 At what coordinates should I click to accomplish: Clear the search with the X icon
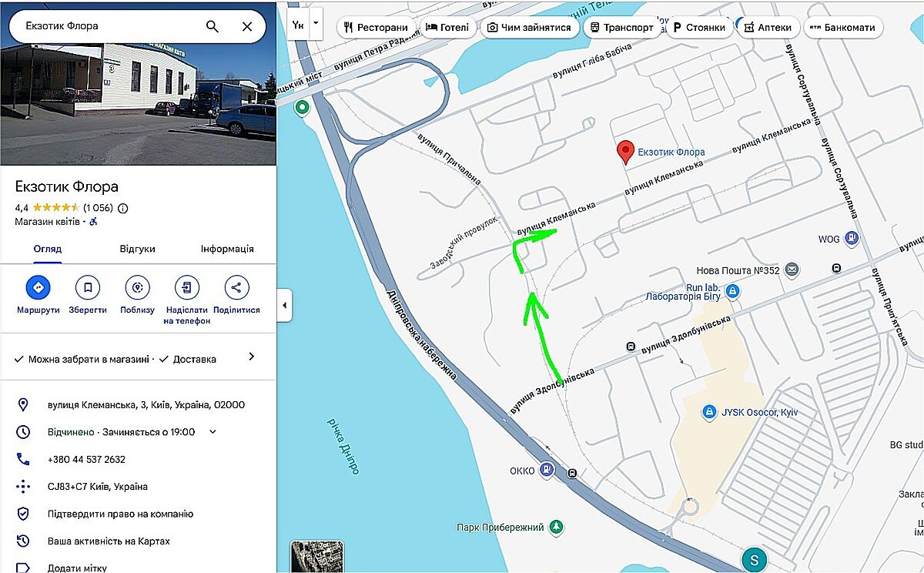click(246, 26)
